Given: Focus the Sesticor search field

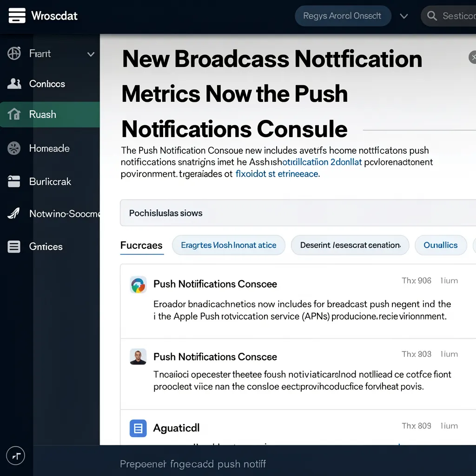Looking at the screenshot, I should [449, 16].
